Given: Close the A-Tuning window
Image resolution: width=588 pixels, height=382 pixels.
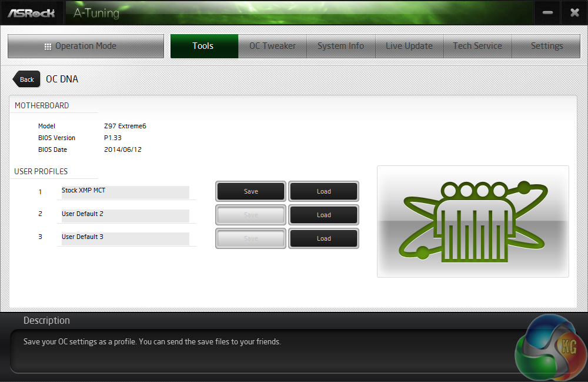Looking at the screenshot, I should (574, 13).
